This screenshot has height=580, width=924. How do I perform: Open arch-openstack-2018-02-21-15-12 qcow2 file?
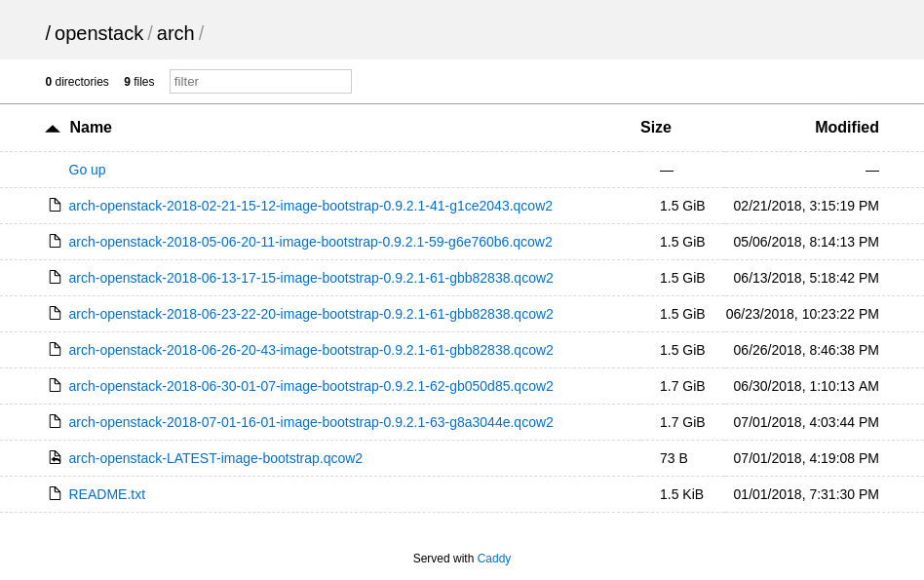(311, 206)
